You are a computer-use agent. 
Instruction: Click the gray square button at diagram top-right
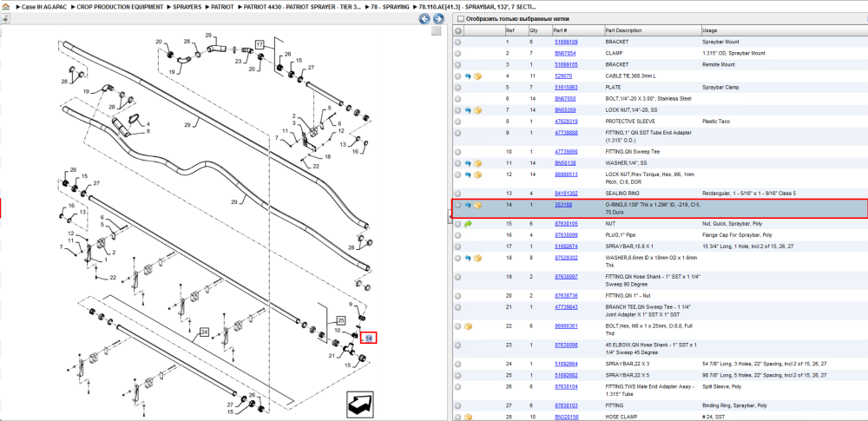pyautogui.click(x=437, y=31)
